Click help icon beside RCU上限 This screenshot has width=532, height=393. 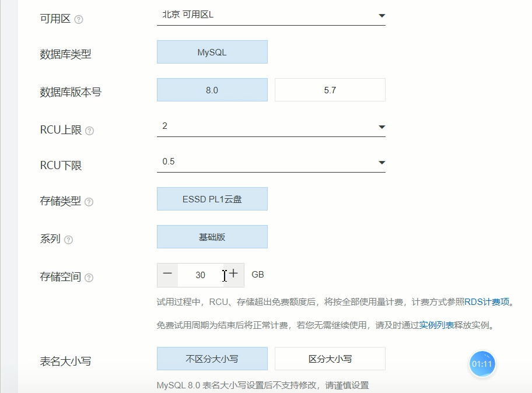pyautogui.click(x=89, y=131)
